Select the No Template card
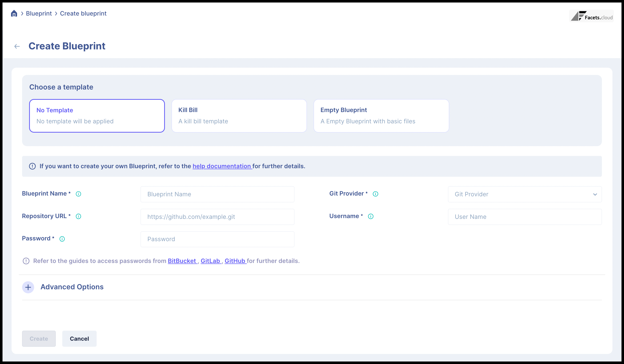 97,116
